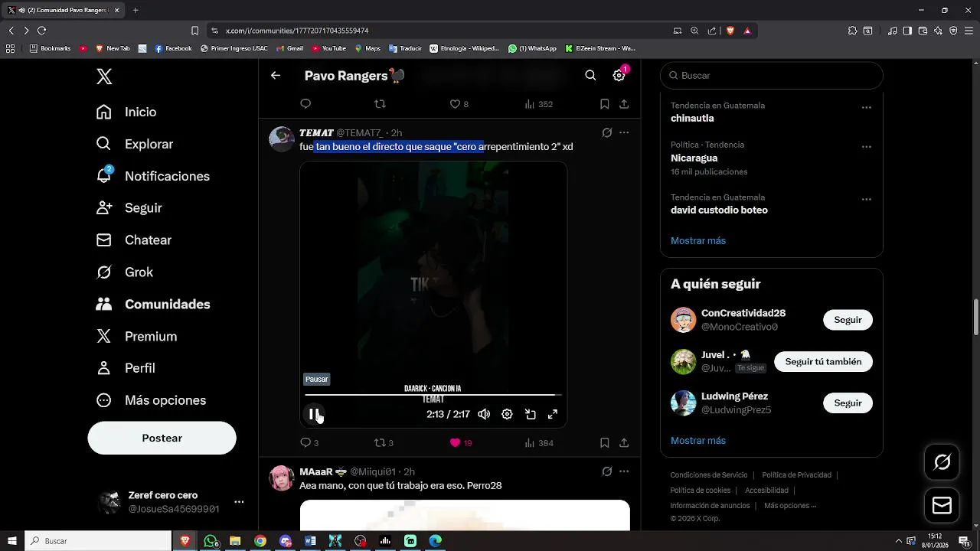
Task: Open Google Chrome from the taskbar
Action: pos(260,541)
